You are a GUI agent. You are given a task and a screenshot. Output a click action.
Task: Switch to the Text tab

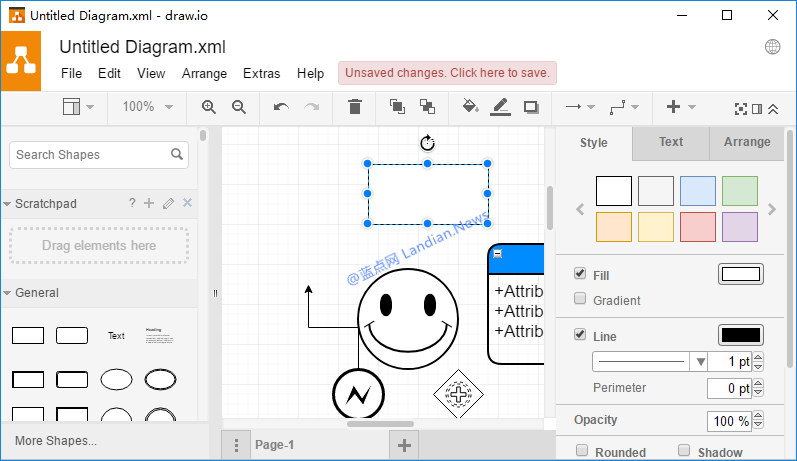point(671,142)
